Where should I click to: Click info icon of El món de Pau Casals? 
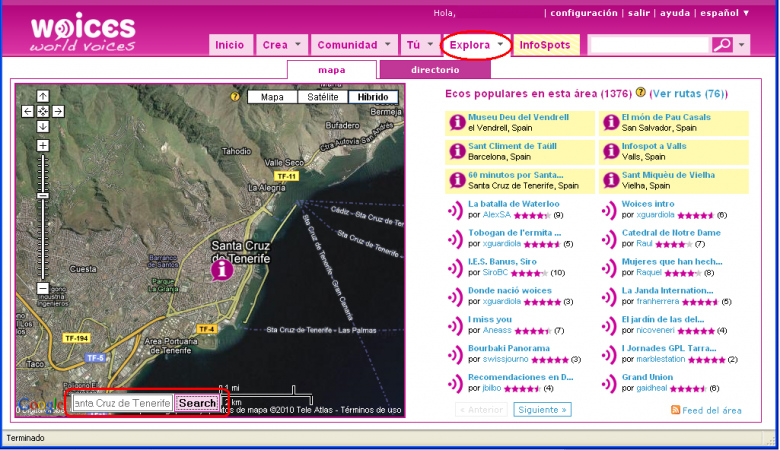[x=610, y=122]
